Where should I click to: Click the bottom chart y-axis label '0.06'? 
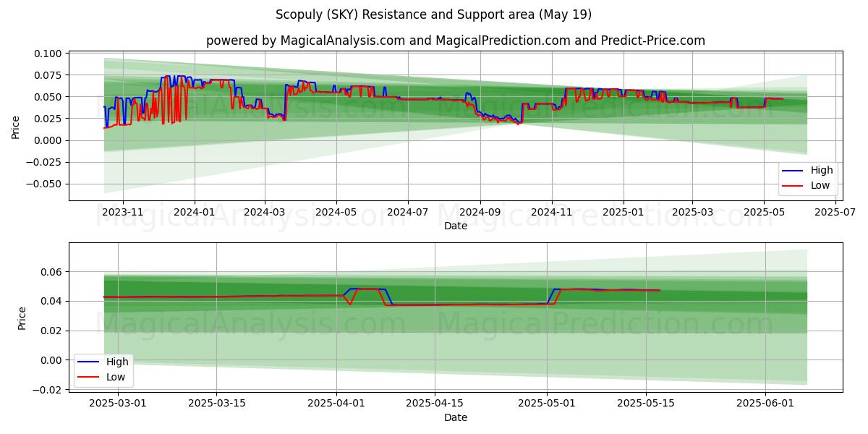(53, 272)
